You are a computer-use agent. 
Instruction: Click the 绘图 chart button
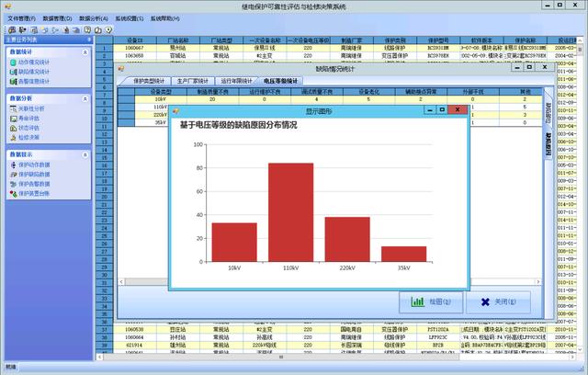point(431,301)
